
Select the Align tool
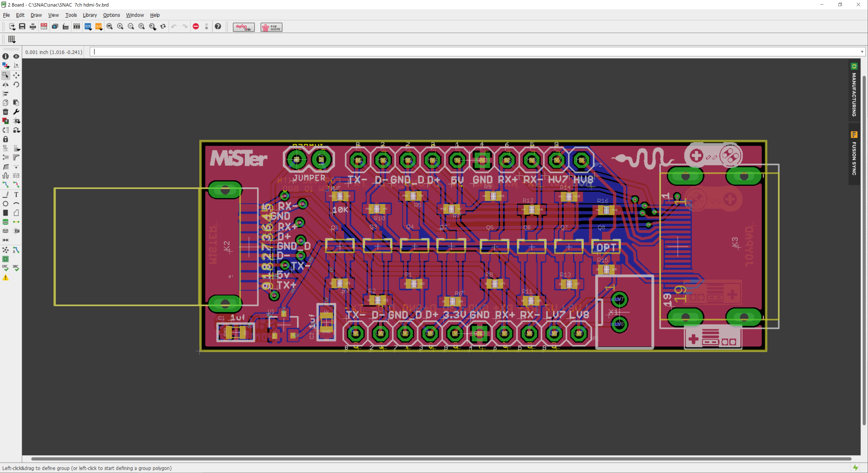tap(6, 93)
